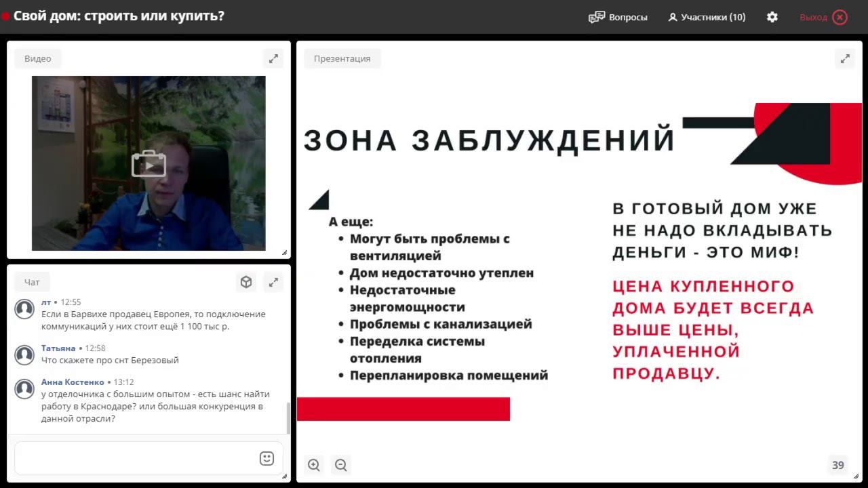Viewport: 868px width, 488px height.
Task: Click bullet 'Перепланировка помещений'
Action: tap(449, 375)
